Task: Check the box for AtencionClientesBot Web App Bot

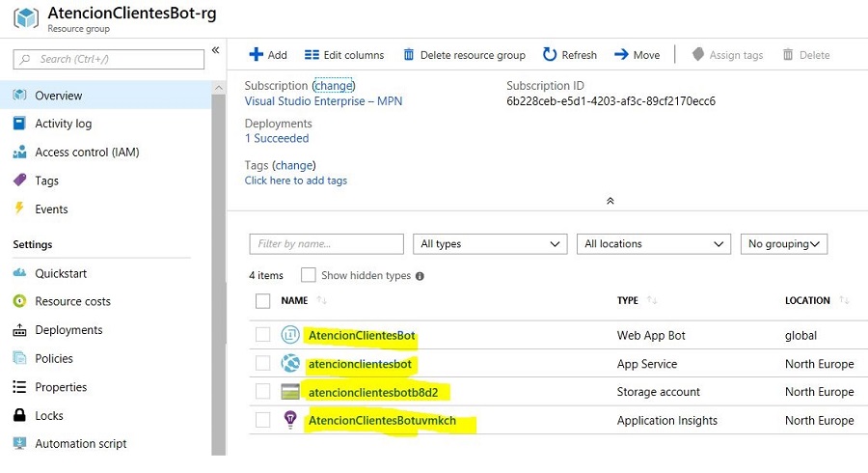Action: pyautogui.click(x=262, y=335)
